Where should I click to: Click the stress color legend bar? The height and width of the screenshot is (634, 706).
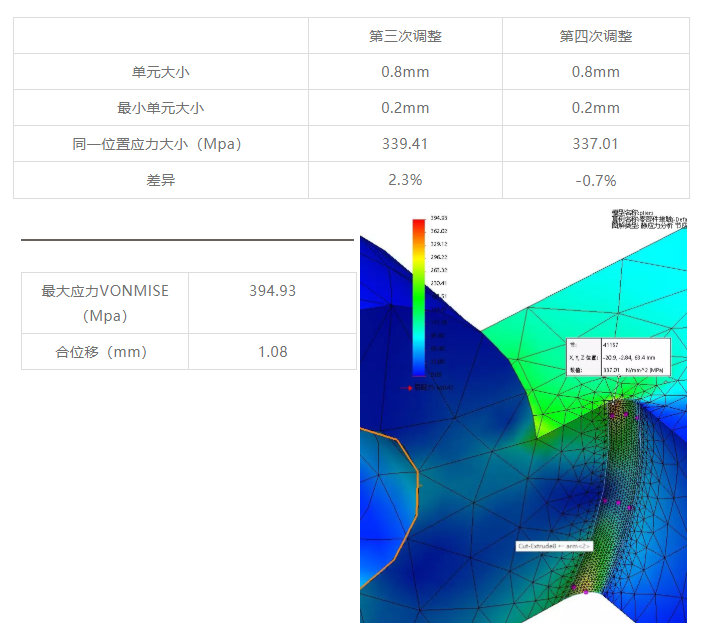point(418,300)
